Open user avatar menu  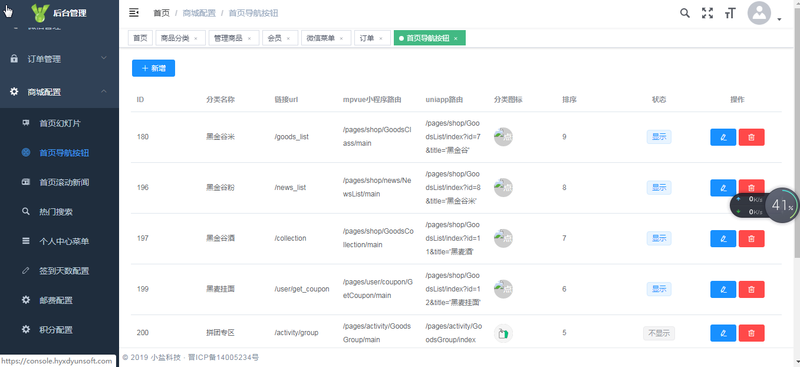759,13
